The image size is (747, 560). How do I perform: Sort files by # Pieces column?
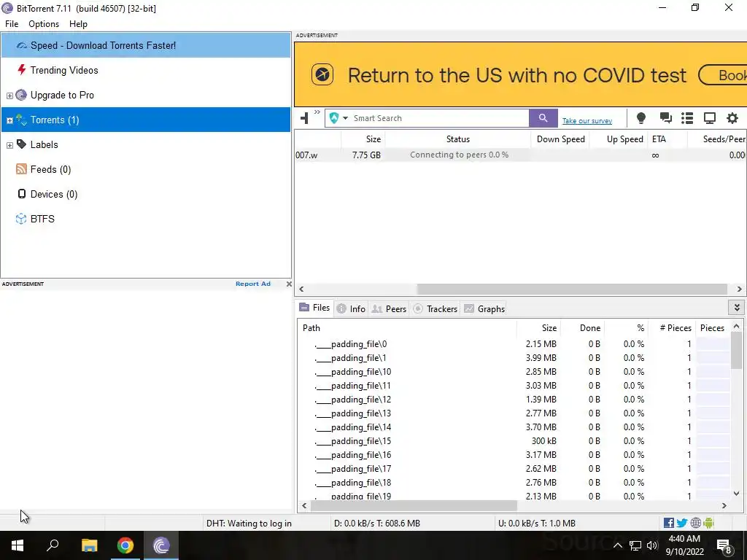(x=672, y=327)
